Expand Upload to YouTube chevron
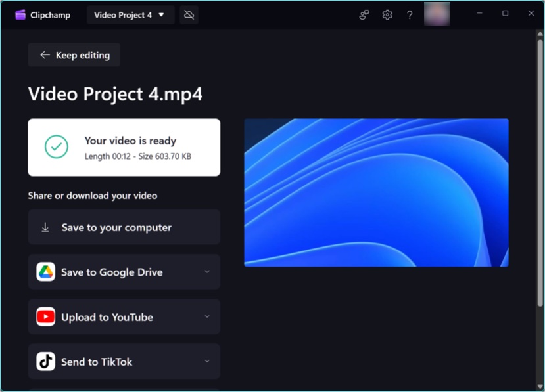This screenshot has height=392, width=545. [x=207, y=316]
